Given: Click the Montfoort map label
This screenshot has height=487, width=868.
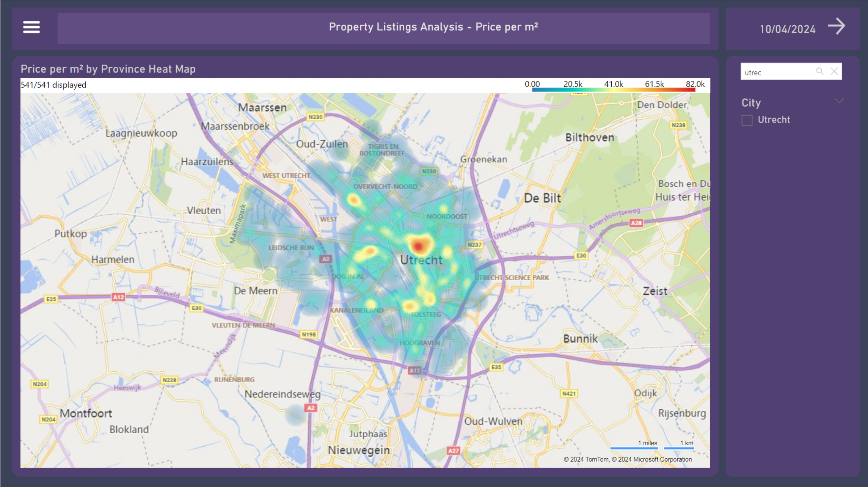Looking at the screenshot, I should (86, 413).
